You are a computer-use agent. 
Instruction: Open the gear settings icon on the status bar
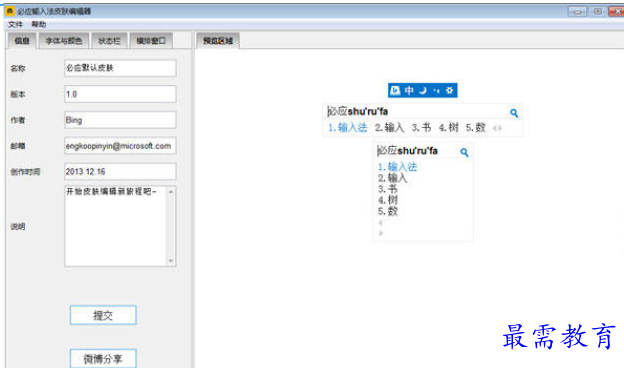coord(450,90)
